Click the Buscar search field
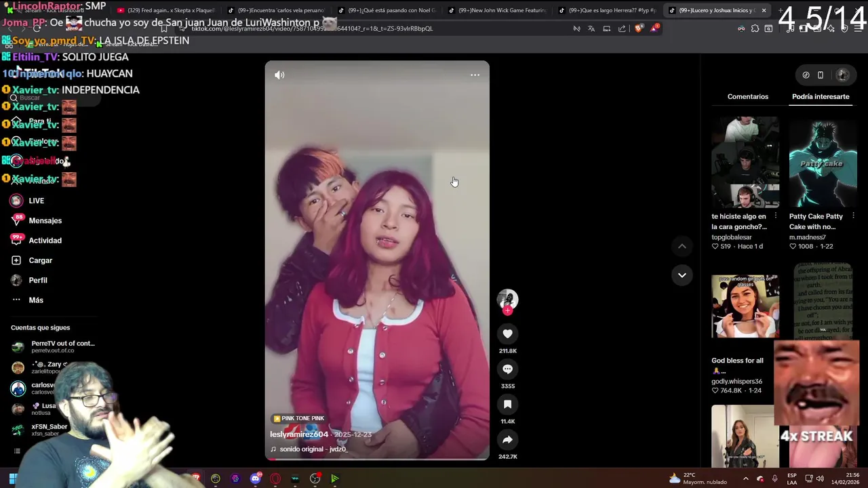 coord(54,98)
